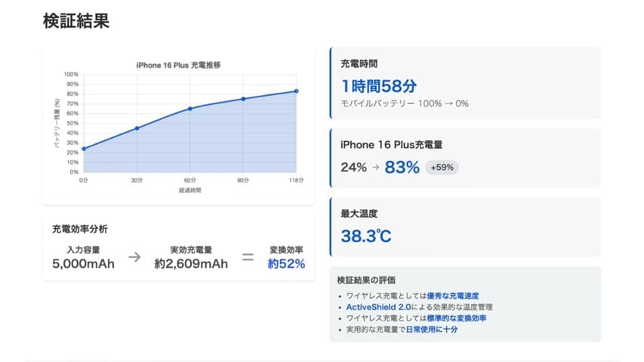Click the 約52% conversion efficiency value

[x=286, y=264]
